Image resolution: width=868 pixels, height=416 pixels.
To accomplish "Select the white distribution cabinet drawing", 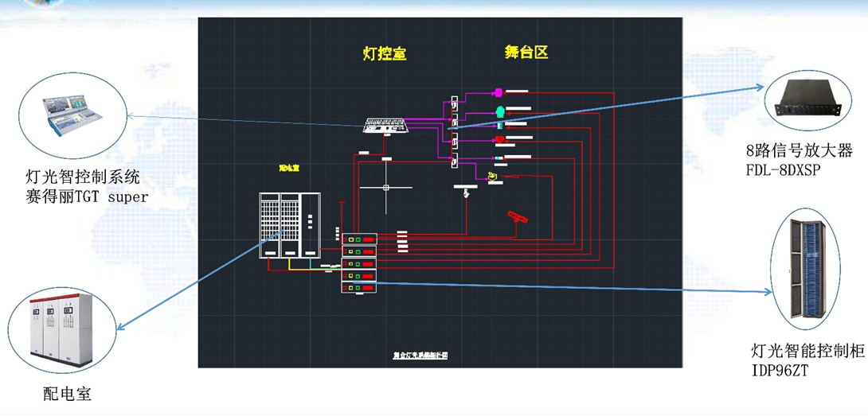I will (287, 226).
